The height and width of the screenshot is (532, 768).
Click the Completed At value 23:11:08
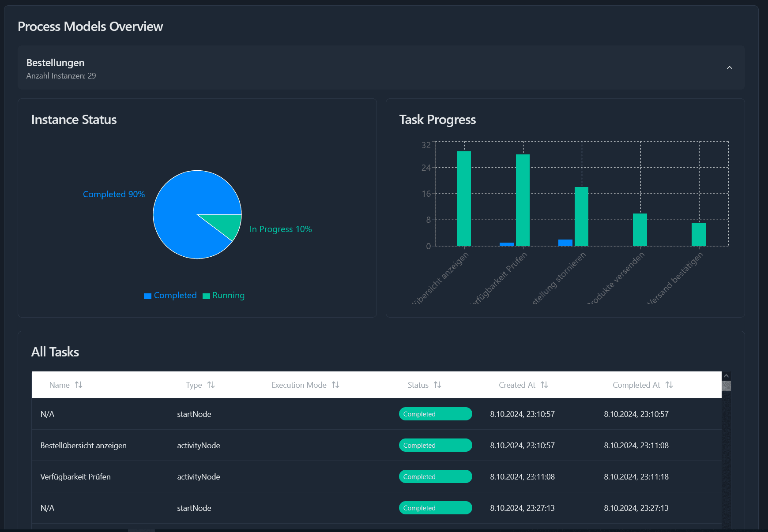[636, 446]
